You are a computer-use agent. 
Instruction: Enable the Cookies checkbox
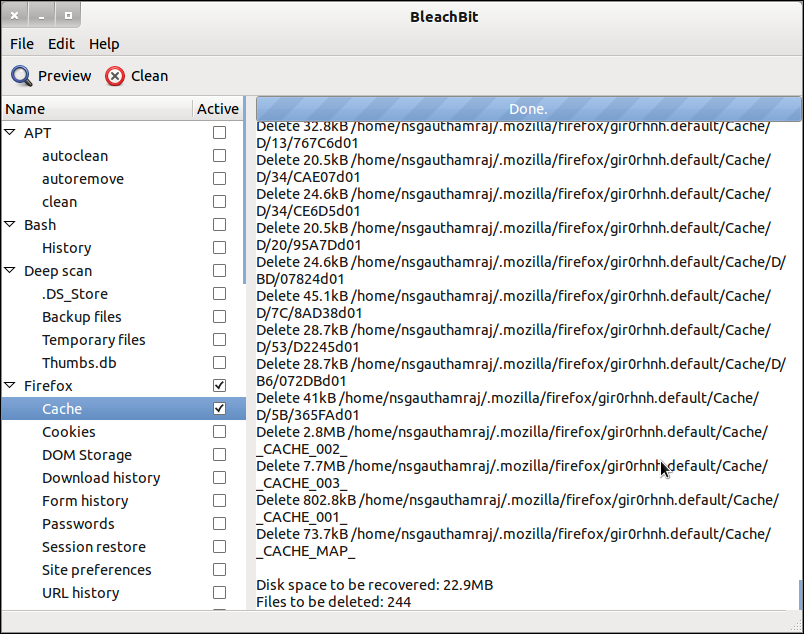tap(219, 431)
